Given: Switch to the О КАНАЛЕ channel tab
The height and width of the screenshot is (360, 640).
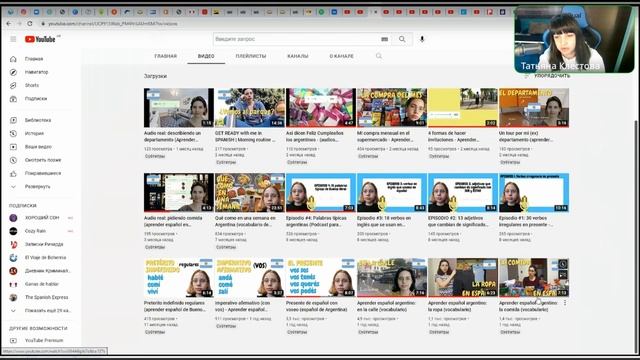Looking at the screenshot, I should [x=342, y=56].
